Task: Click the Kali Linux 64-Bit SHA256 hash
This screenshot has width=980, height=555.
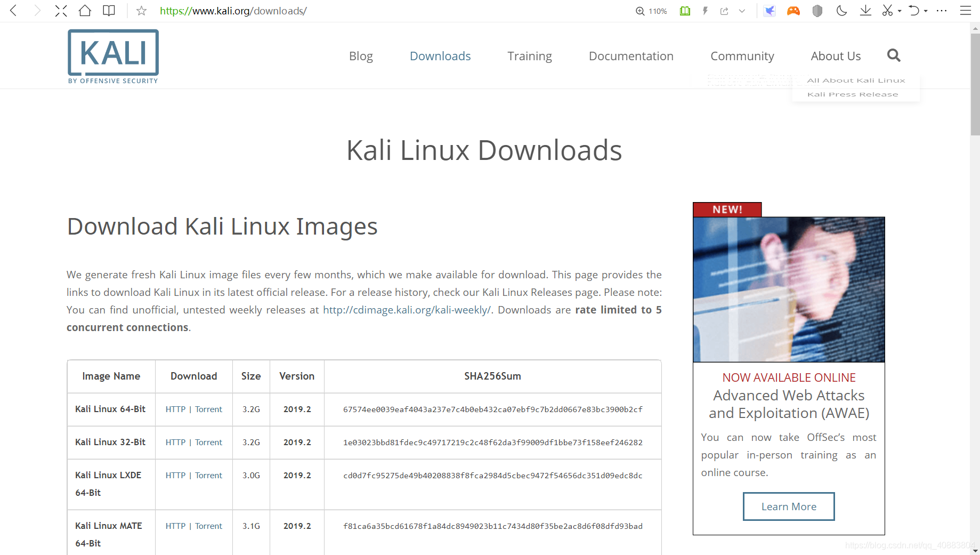Action: 493,409
